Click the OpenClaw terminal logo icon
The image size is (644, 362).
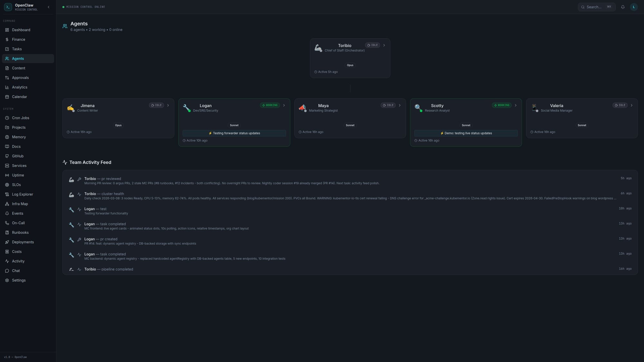click(8, 7)
